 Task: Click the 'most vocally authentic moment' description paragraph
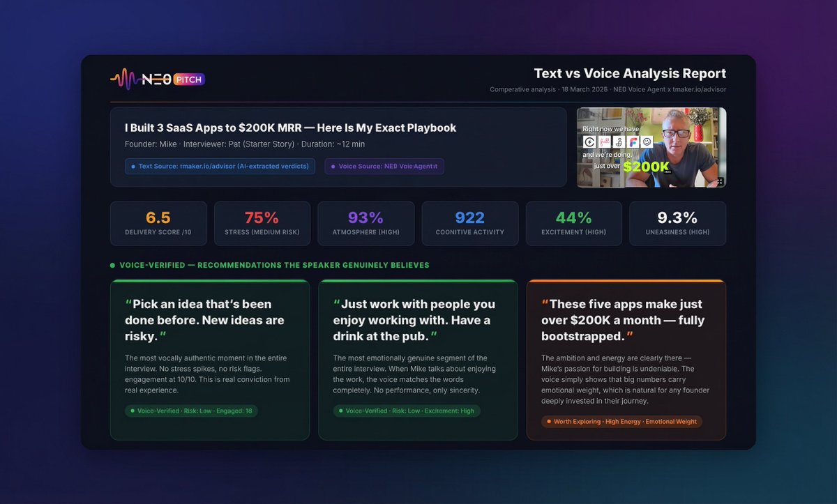(x=207, y=374)
